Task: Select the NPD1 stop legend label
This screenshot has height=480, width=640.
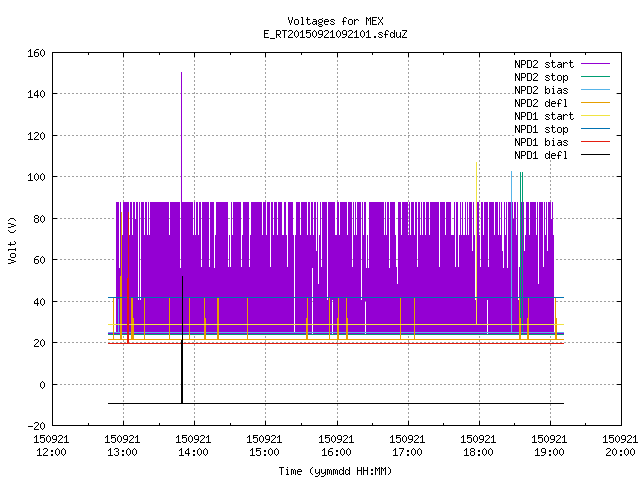Action: pos(541,129)
